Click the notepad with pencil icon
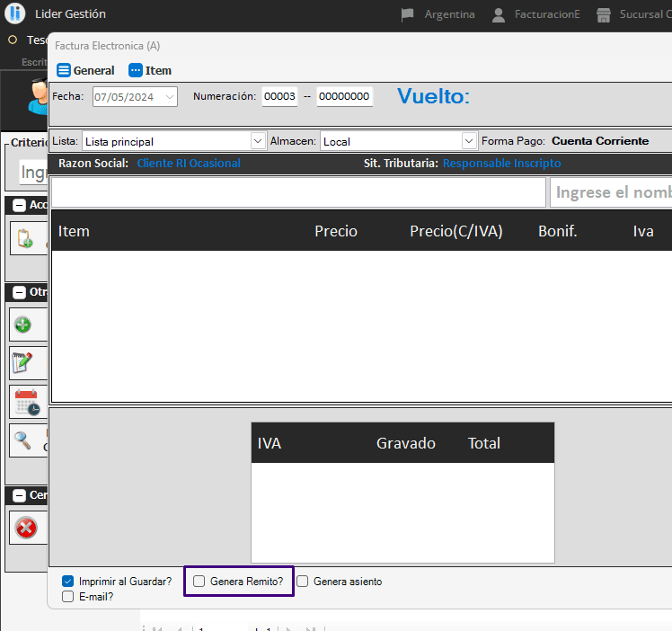The height and width of the screenshot is (631, 672). point(24,363)
